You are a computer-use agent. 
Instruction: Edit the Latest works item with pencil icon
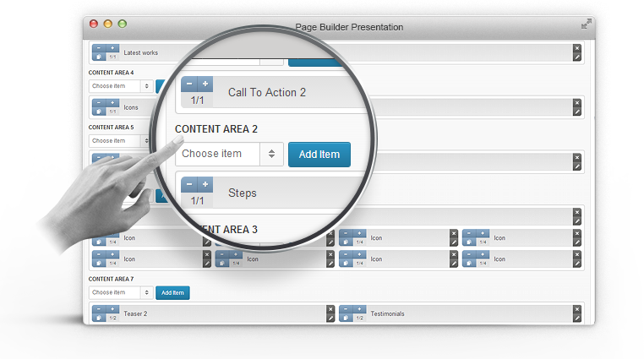577,57
